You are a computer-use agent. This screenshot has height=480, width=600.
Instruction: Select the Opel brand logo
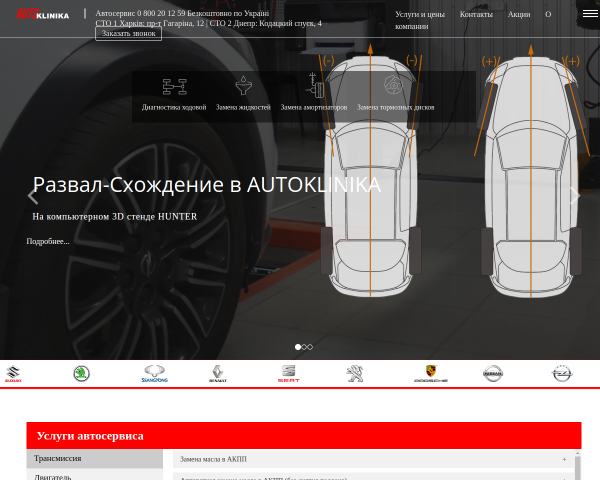(x=562, y=374)
